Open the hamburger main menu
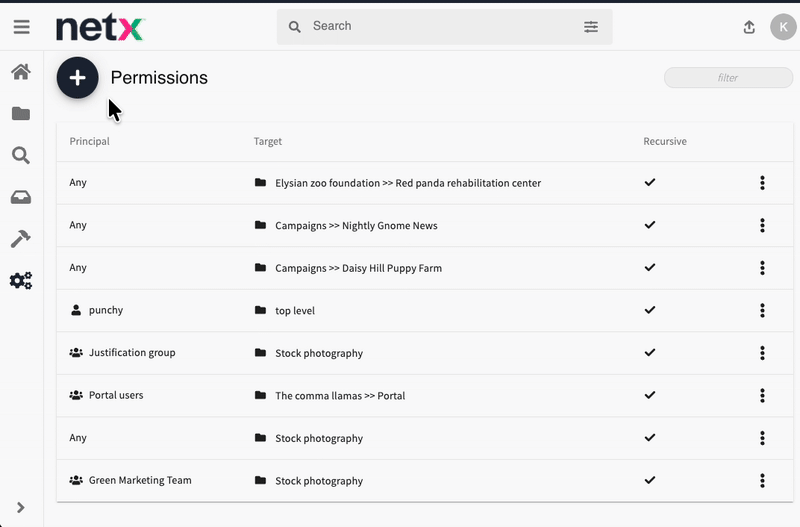Viewport: 800px width, 527px height. click(21, 27)
